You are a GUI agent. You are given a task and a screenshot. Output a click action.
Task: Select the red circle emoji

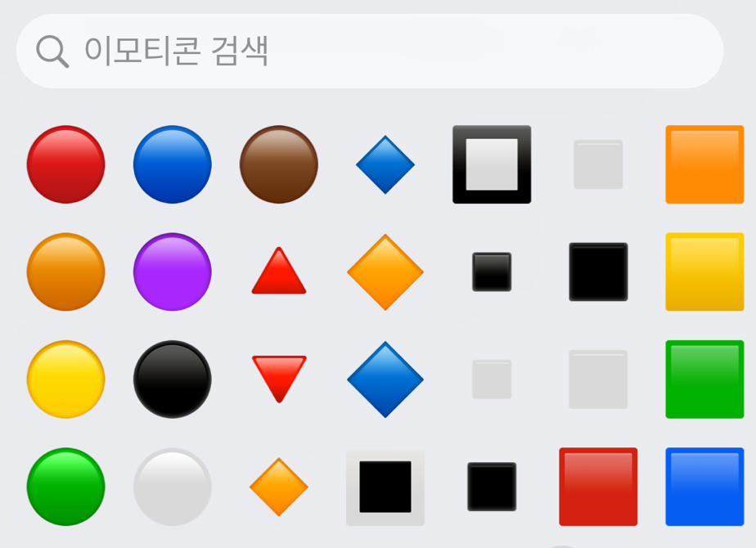coord(66,164)
